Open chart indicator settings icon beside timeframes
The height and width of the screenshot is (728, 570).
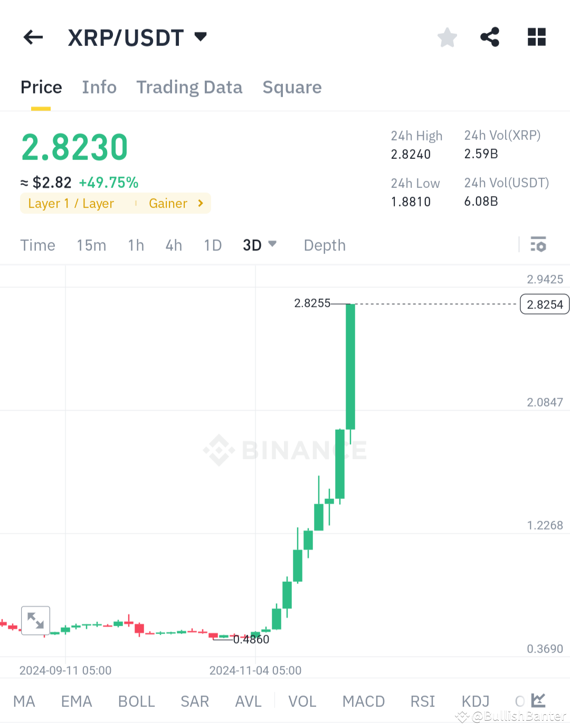[x=538, y=244]
